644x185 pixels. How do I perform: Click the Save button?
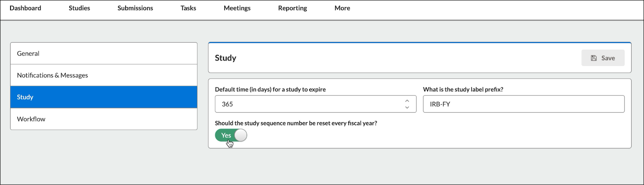tap(603, 58)
